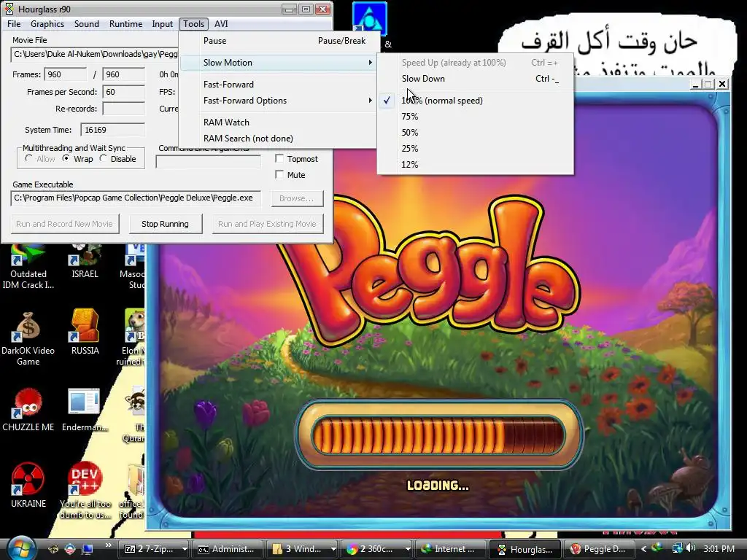
Task: Click the Run and Play Existing Movie button
Action: coord(267,224)
